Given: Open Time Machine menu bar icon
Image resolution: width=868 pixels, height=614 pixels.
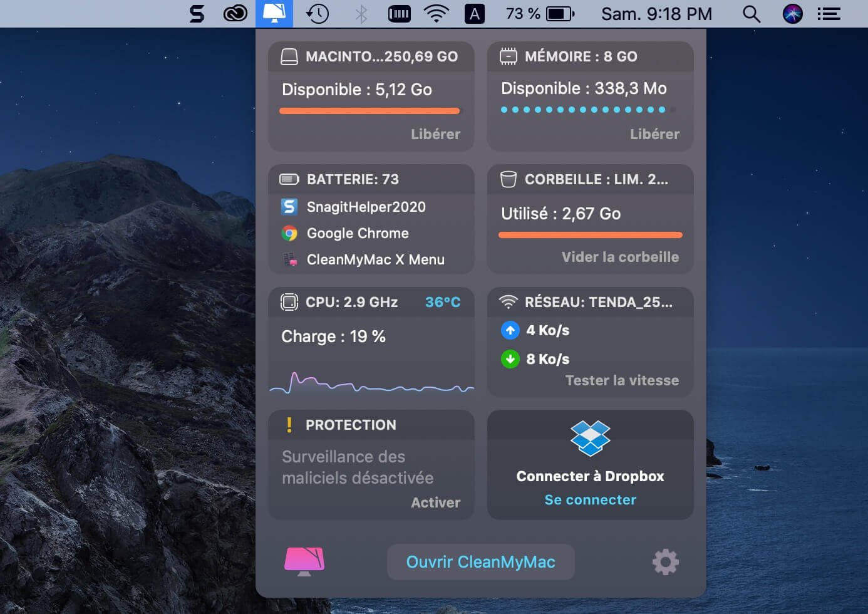Looking at the screenshot, I should pos(318,14).
